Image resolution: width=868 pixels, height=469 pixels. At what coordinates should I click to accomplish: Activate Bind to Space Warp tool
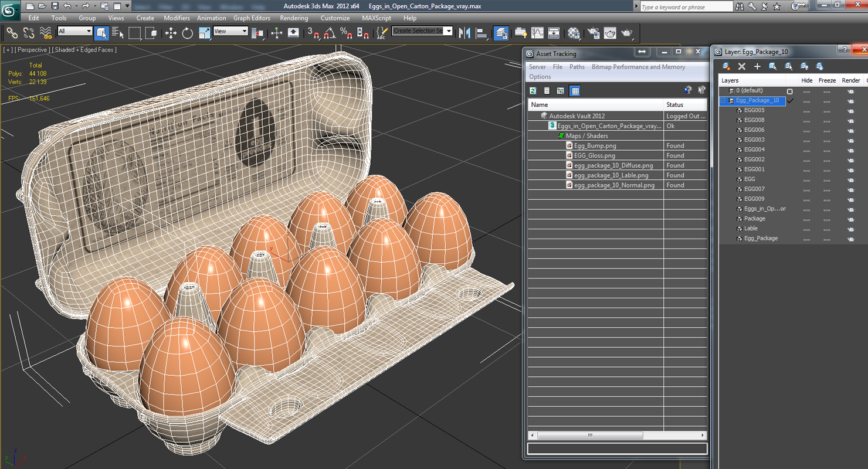tap(45, 33)
